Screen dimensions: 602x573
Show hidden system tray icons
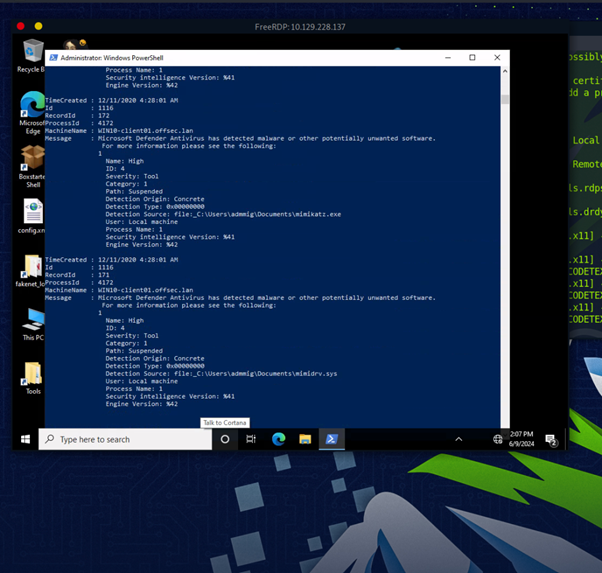point(458,439)
